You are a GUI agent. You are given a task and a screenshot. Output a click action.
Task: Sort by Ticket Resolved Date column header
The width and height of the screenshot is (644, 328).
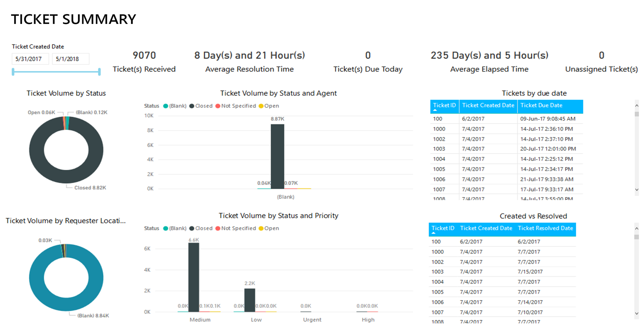545,228
